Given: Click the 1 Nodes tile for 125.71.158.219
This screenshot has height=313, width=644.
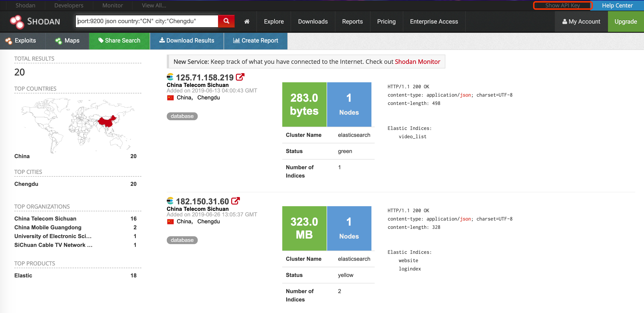Looking at the screenshot, I should pos(349,104).
